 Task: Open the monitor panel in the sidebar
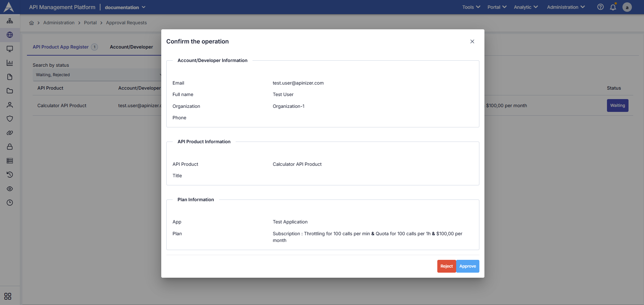pyautogui.click(x=10, y=49)
